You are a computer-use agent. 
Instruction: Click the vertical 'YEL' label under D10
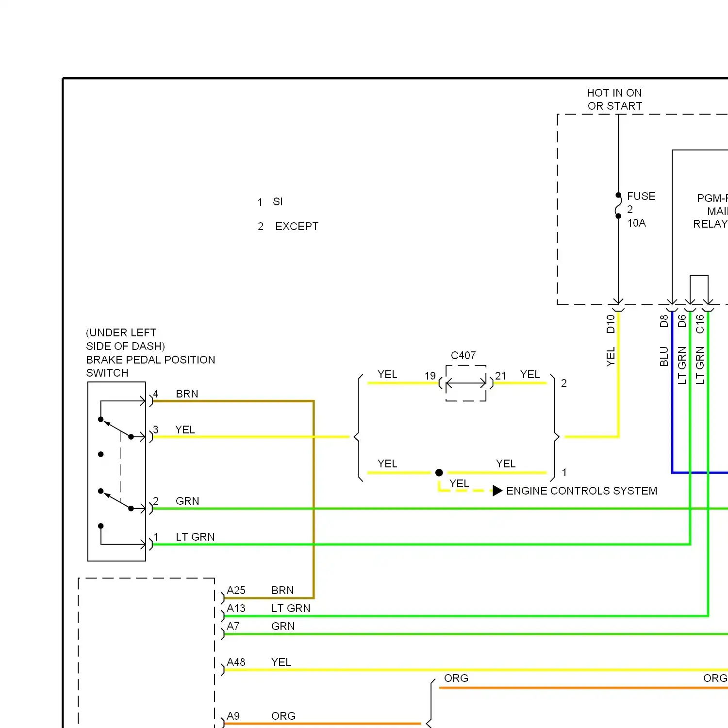611,357
